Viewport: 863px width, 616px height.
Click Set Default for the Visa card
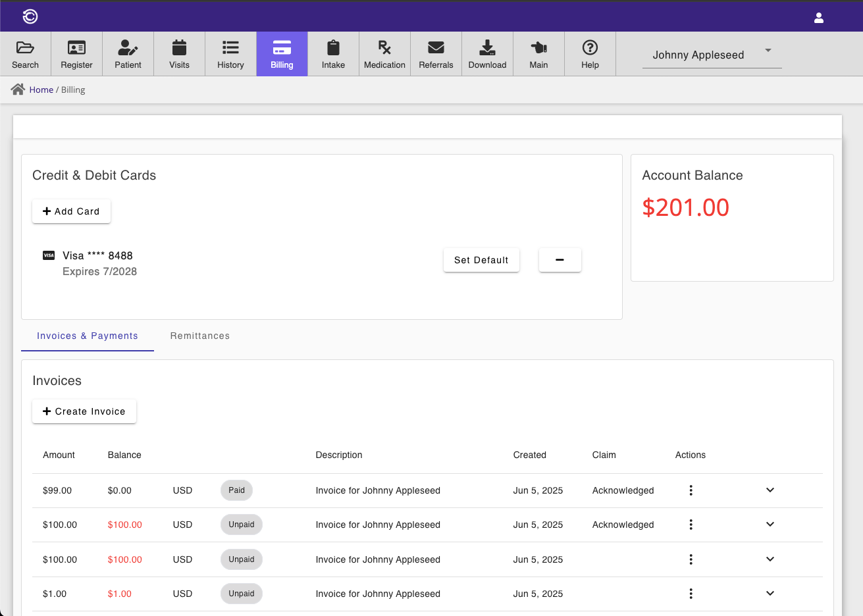click(481, 259)
